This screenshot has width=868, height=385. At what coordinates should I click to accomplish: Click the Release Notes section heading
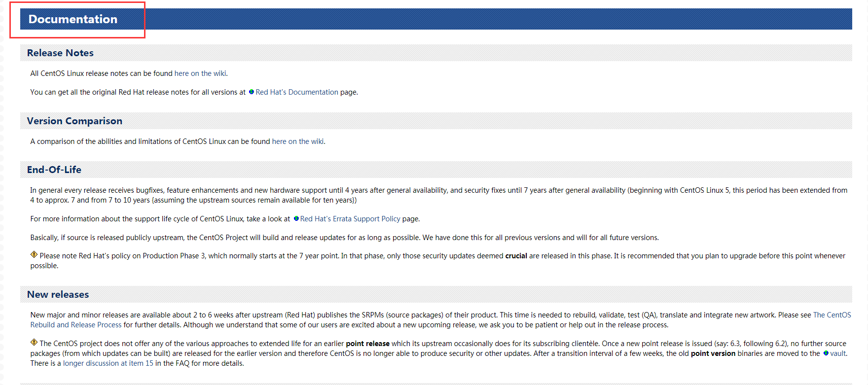(60, 53)
